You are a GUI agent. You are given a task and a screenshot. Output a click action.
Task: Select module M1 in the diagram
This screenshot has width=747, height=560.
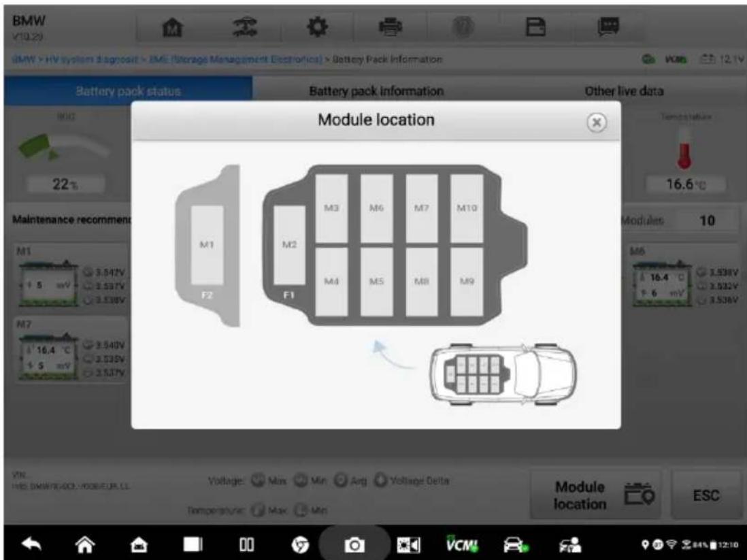pos(207,245)
